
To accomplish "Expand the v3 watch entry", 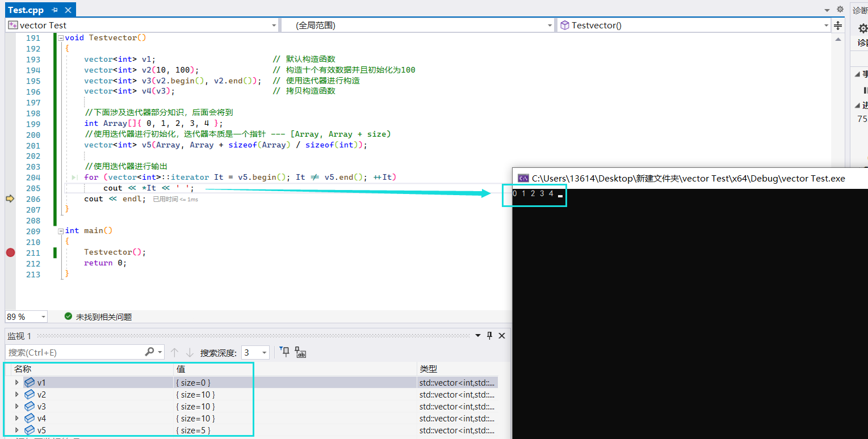I will tap(17, 407).
